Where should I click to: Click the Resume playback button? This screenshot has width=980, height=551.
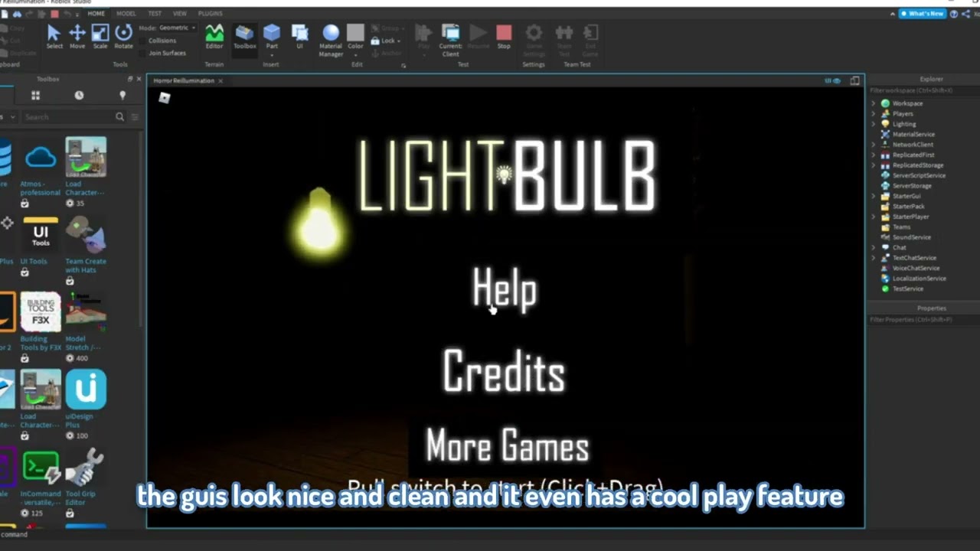(479, 36)
